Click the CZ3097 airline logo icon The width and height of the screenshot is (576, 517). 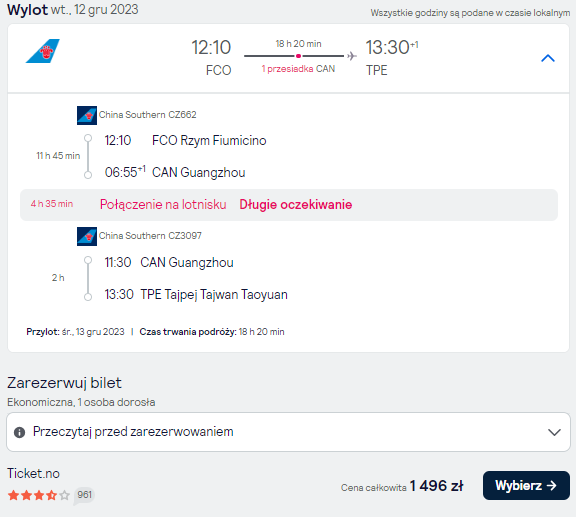click(87, 236)
